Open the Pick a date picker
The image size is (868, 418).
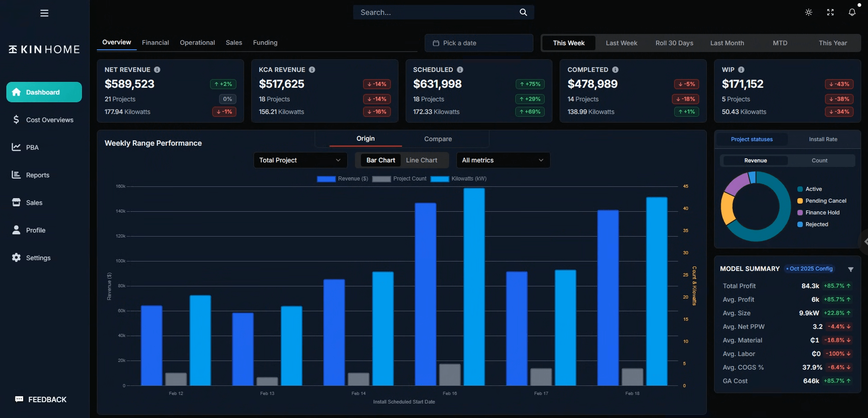click(479, 43)
